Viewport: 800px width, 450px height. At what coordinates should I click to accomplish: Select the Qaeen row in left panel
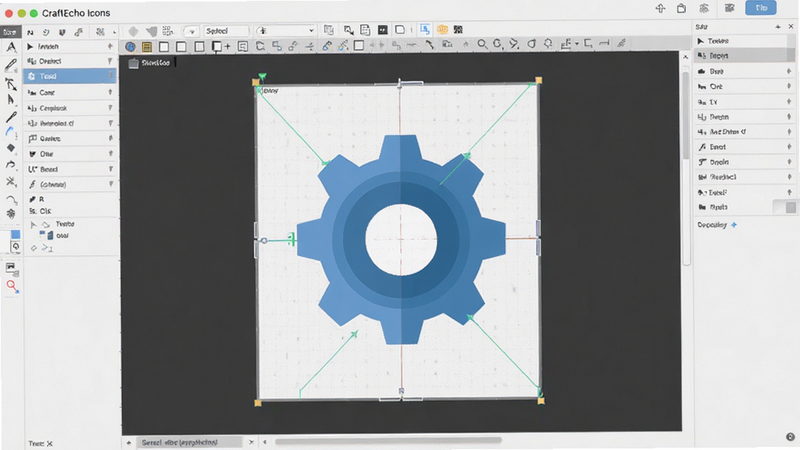(x=70, y=139)
